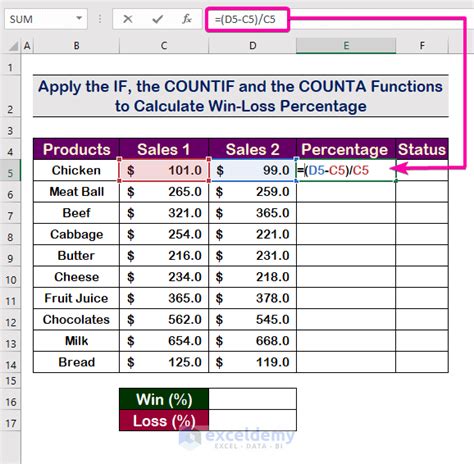Select the column C header
Image resolution: width=474 pixels, height=464 pixels.
pos(164,46)
